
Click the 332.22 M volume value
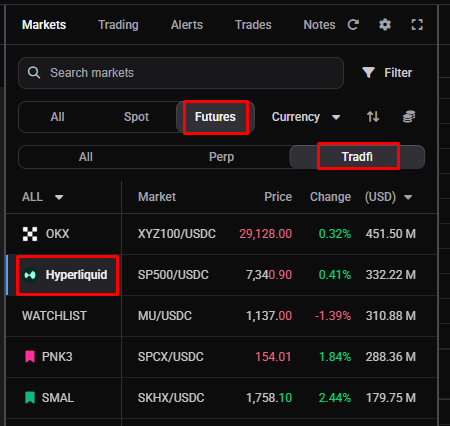391,275
